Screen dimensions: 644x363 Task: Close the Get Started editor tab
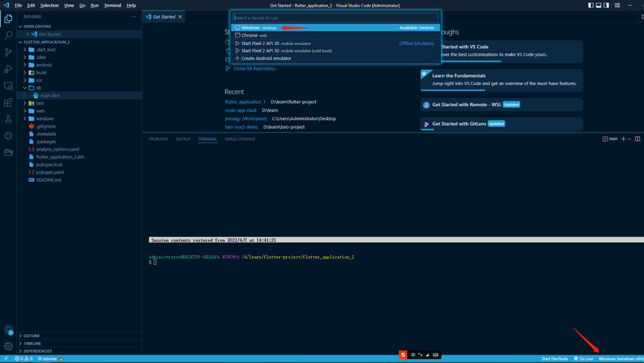tap(180, 17)
